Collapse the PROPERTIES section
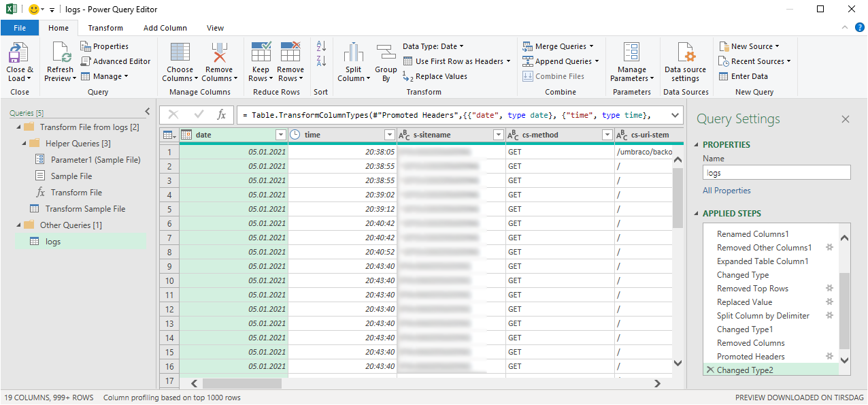 (x=697, y=145)
